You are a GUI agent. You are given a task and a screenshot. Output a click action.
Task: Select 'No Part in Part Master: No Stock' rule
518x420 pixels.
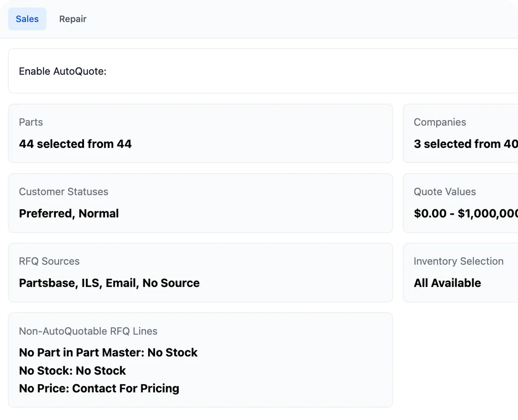point(108,352)
